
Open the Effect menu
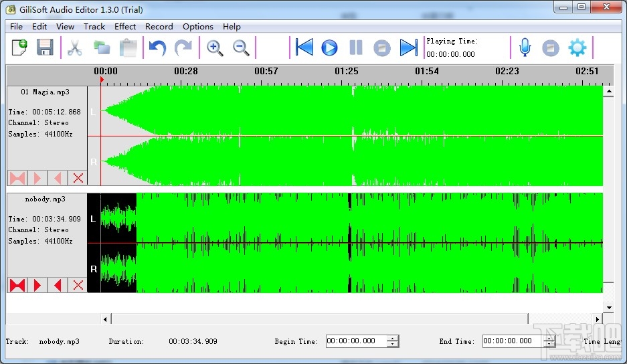click(125, 27)
